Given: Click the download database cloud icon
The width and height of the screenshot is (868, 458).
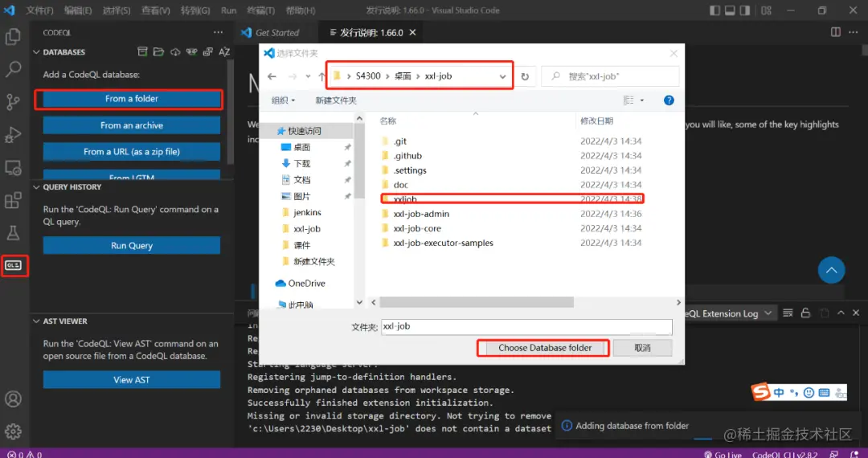Looking at the screenshot, I should [175, 52].
